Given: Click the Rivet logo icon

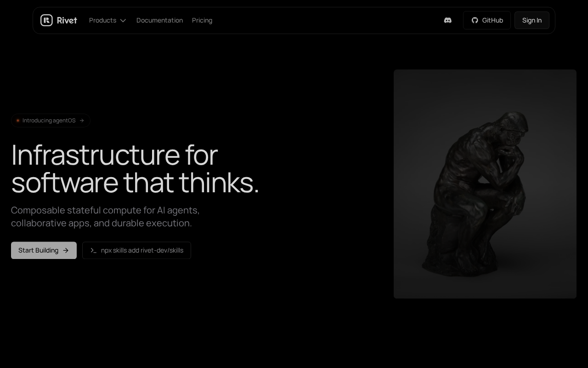Looking at the screenshot, I should (46, 20).
